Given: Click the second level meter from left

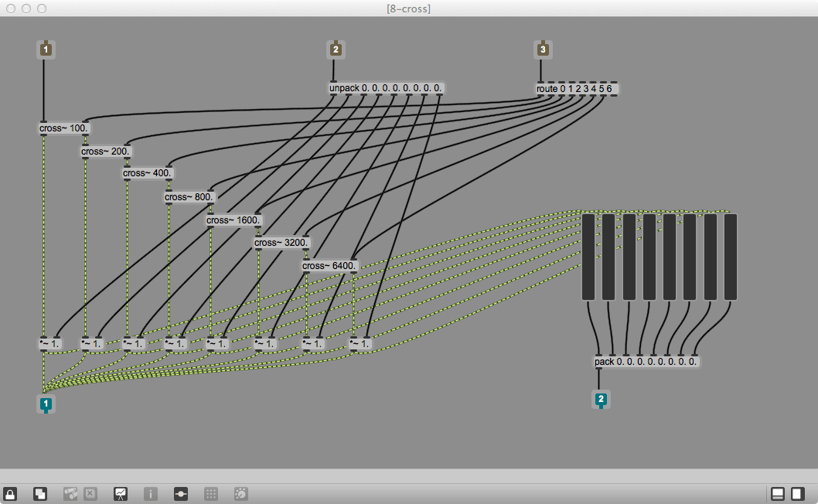Looking at the screenshot, I should [x=608, y=257].
